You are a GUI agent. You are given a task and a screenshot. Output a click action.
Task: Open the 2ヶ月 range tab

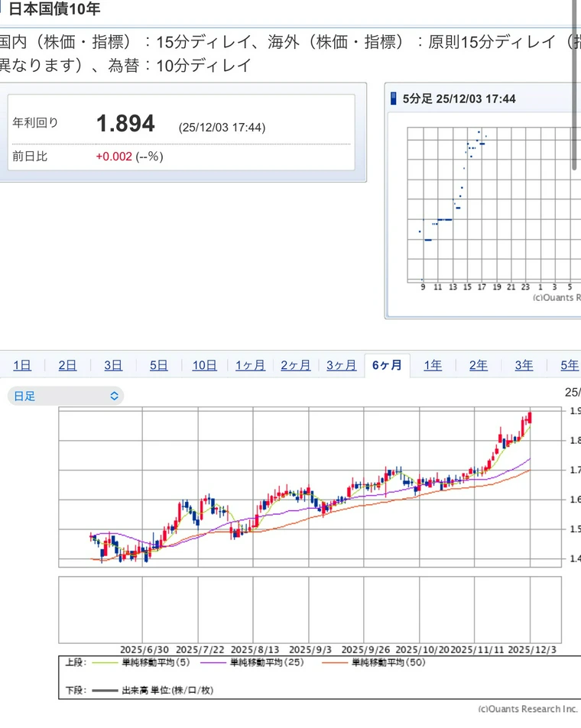pos(295,365)
